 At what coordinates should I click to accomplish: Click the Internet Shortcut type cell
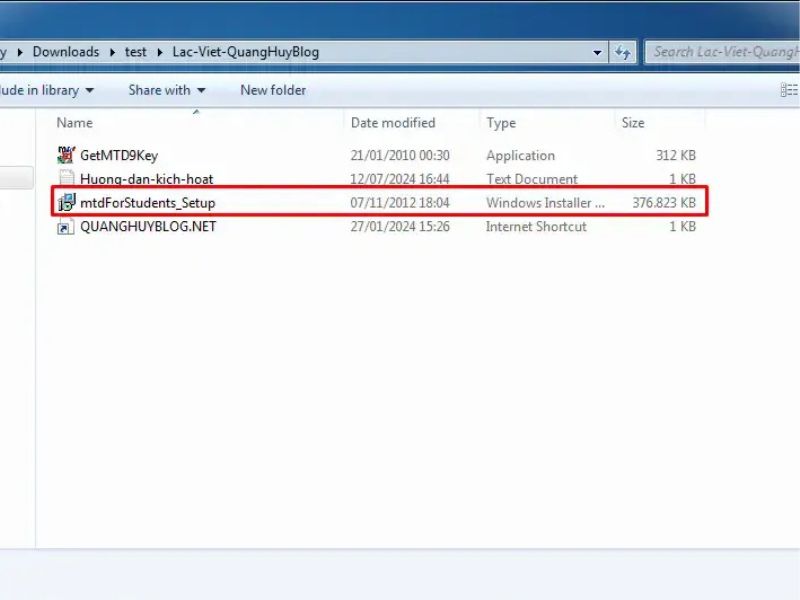pyautogui.click(x=536, y=227)
